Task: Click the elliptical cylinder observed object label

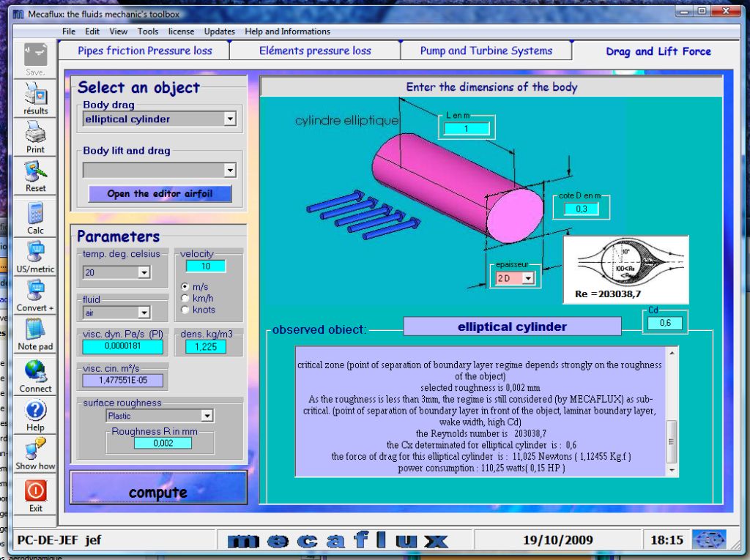Action: [x=512, y=326]
